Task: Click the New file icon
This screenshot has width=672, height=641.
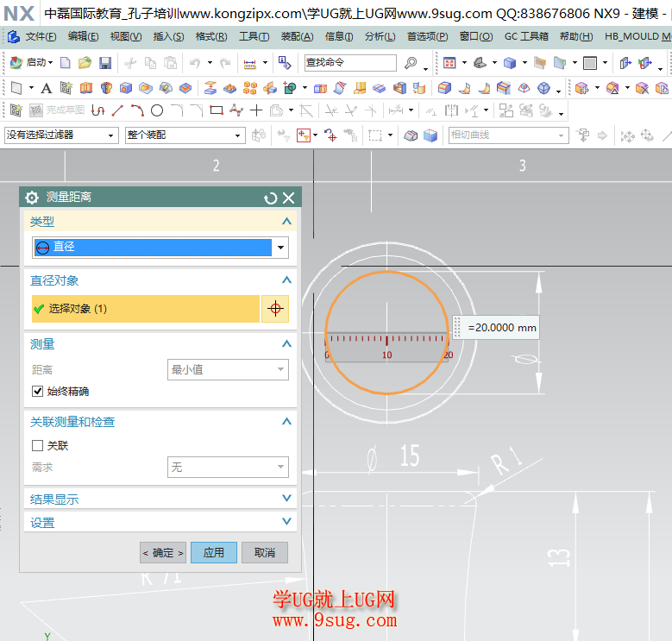Action: tap(66, 63)
